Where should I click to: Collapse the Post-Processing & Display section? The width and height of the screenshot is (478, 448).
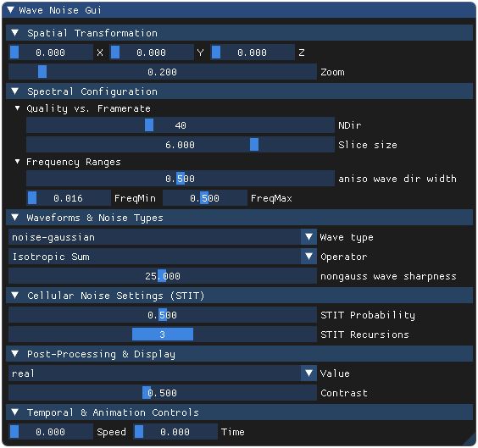239,354
